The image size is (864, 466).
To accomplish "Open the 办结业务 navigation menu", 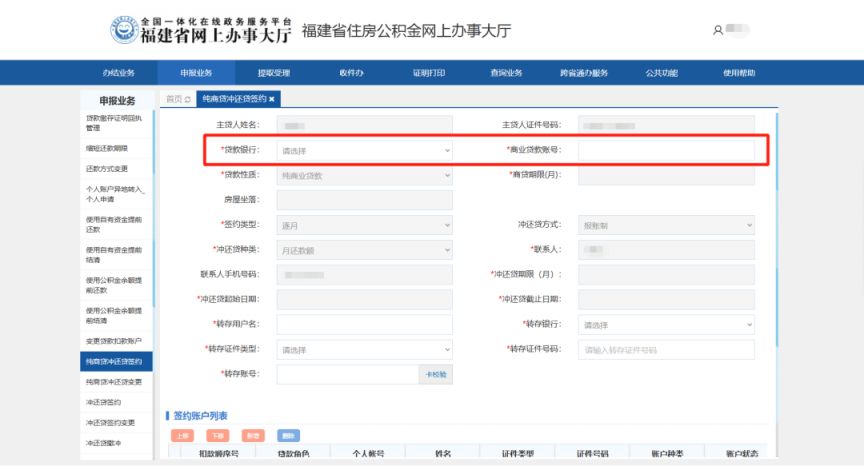I will point(118,73).
